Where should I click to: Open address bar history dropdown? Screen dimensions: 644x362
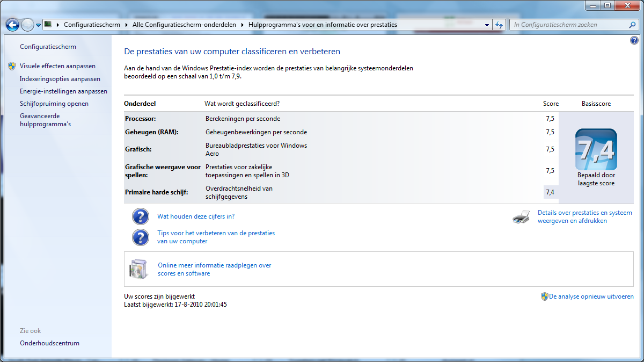[487, 25]
